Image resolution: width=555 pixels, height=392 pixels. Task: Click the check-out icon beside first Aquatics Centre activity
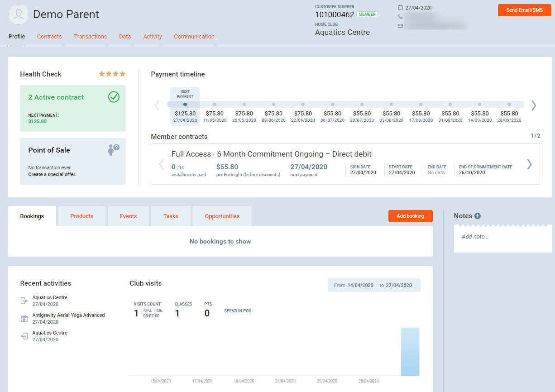tap(24, 301)
